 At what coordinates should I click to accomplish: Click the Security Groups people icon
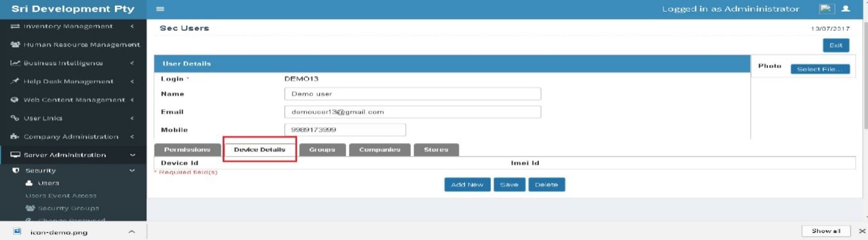(30, 208)
